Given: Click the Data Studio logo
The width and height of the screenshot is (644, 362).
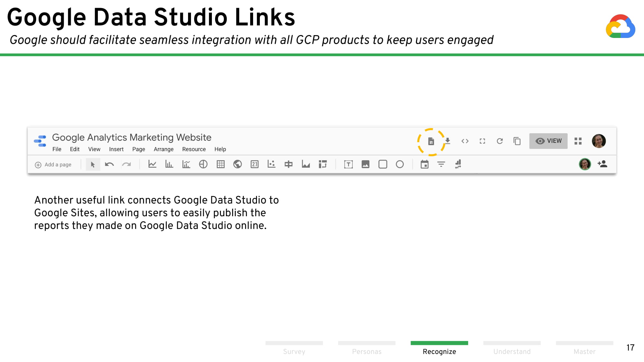Looking at the screenshot, I should (x=40, y=141).
